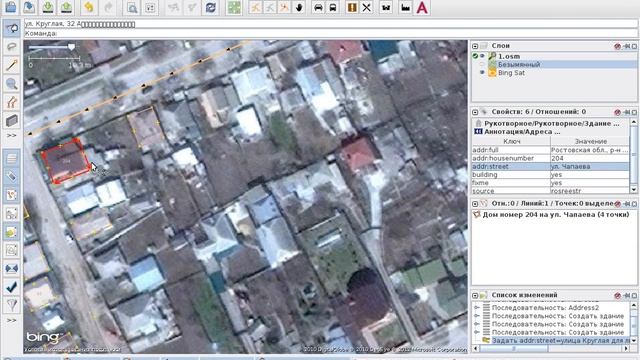Select the Задать addr:street change entry
Viewport: 640px width, 360px height.
[560, 340]
